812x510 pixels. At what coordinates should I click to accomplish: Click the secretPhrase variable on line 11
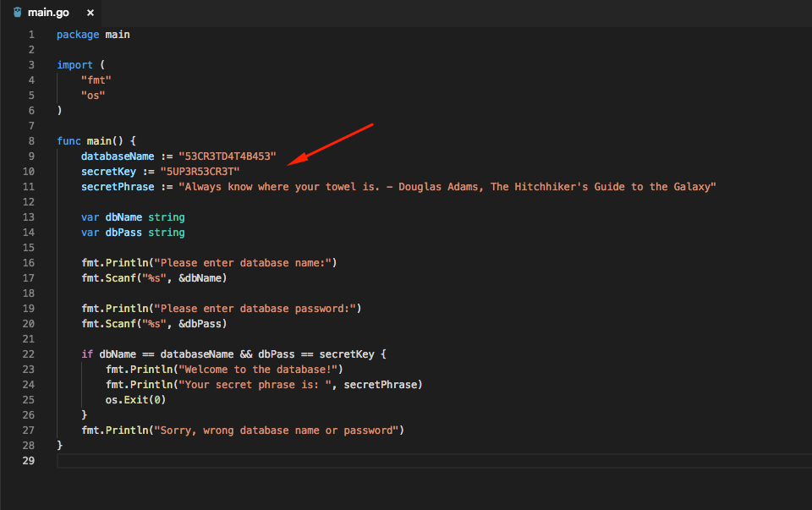(x=117, y=186)
